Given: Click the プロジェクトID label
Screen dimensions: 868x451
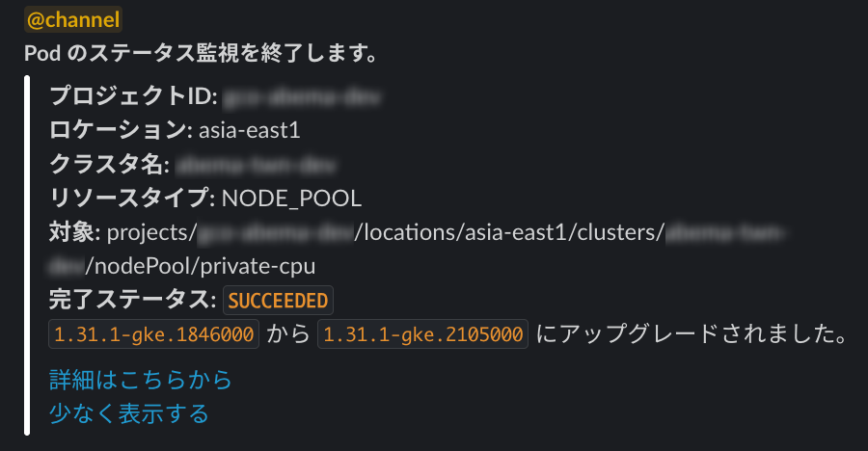Looking at the screenshot, I should pyautogui.click(x=135, y=96).
